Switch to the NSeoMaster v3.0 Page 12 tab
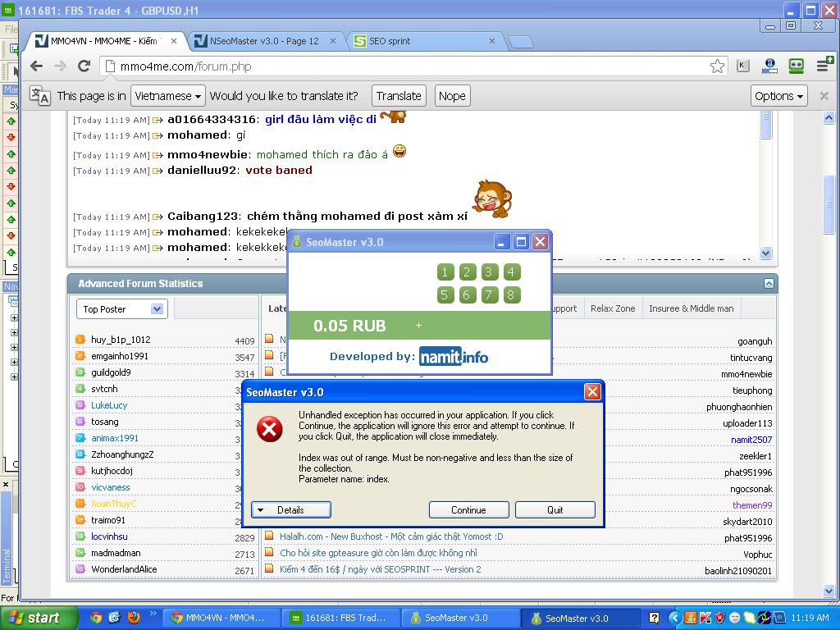The width and height of the screenshot is (840, 630). pyautogui.click(x=263, y=41)
